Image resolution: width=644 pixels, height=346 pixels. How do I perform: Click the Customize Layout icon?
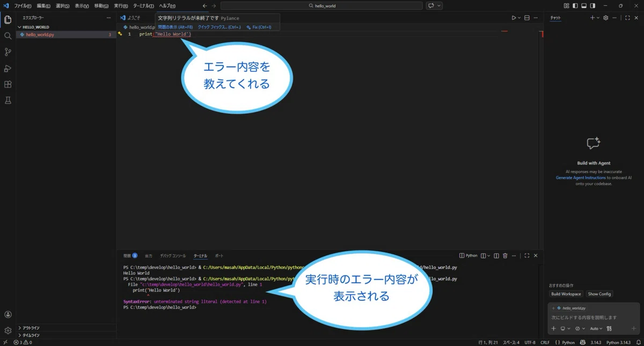567,5
